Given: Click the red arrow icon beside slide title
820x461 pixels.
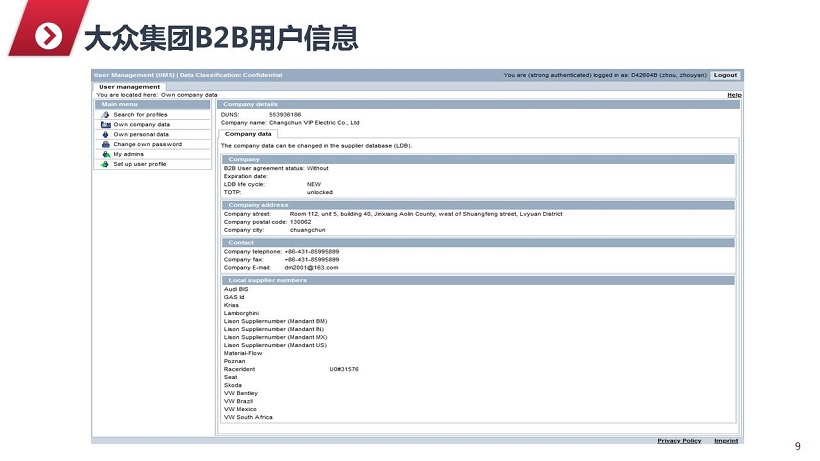Looking at the screenshot, I should 49,38.
